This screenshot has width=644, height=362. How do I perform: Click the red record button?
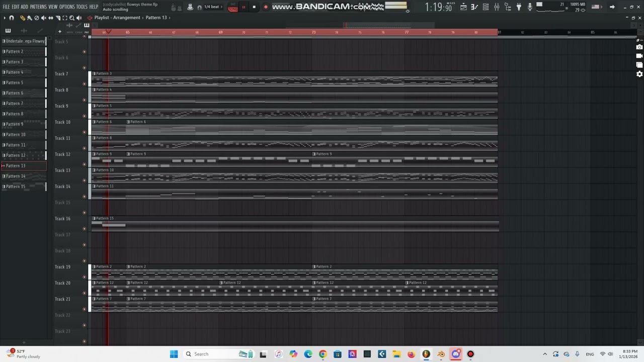tap(266, 7)
